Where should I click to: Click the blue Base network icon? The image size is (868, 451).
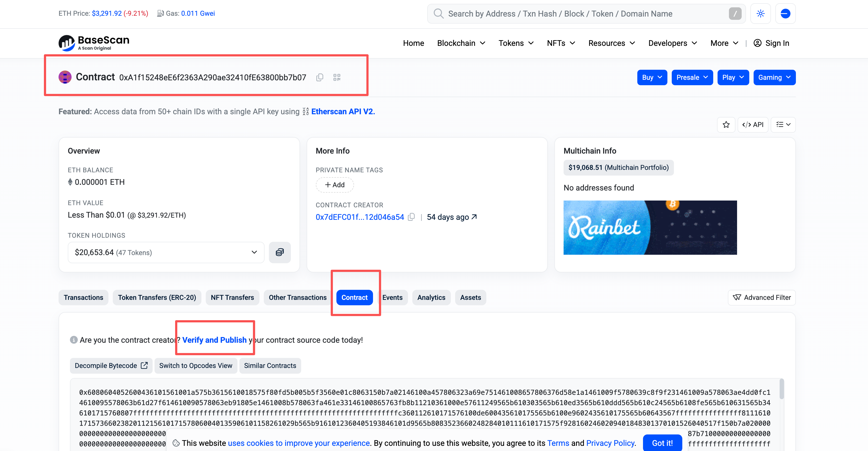(x=785, y=14)
